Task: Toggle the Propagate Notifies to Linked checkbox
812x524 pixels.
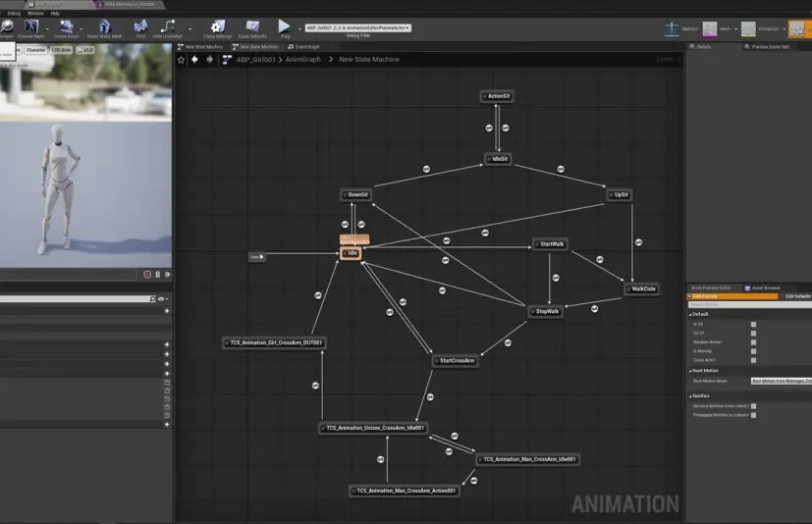Action: (753, 415)
